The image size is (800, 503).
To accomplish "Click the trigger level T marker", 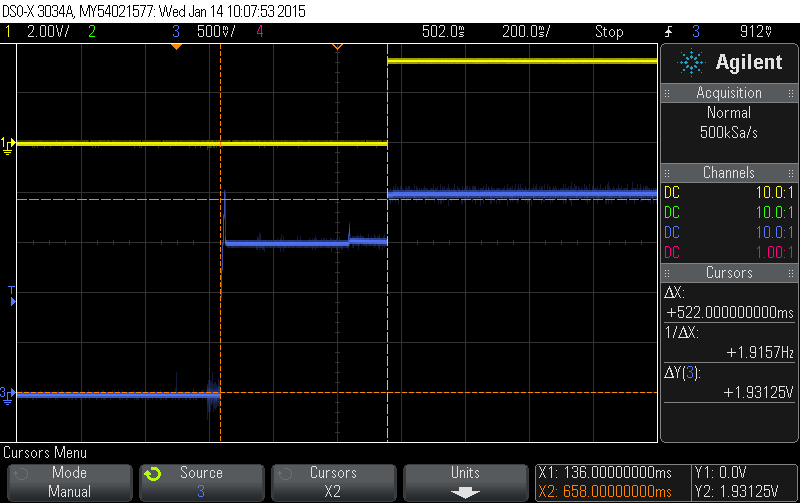I will tap(12, 296).
